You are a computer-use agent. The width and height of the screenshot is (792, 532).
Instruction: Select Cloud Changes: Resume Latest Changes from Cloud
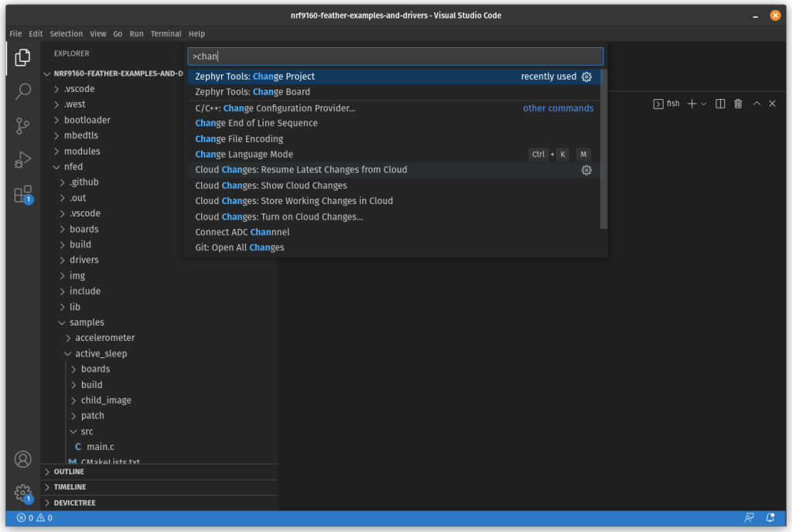tap(395, 170)
